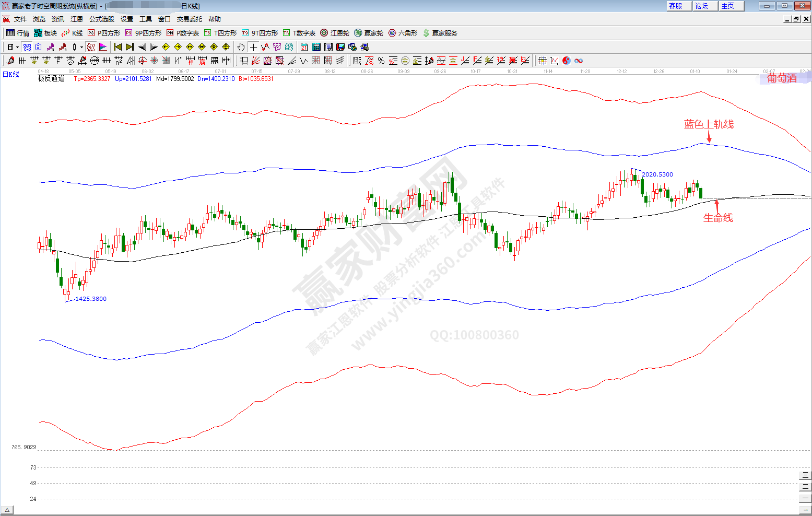Open the 日 period dropdown arrow

(x=17, y=47)
